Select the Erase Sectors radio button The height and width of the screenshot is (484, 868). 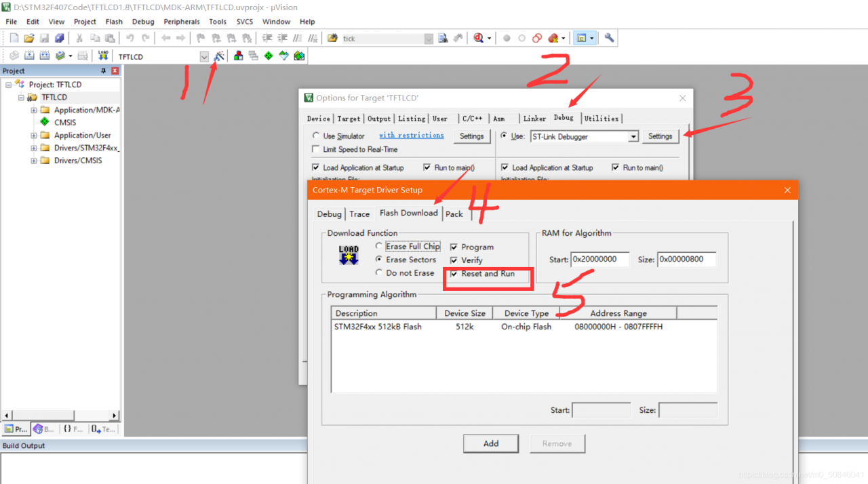coord(379,260)
